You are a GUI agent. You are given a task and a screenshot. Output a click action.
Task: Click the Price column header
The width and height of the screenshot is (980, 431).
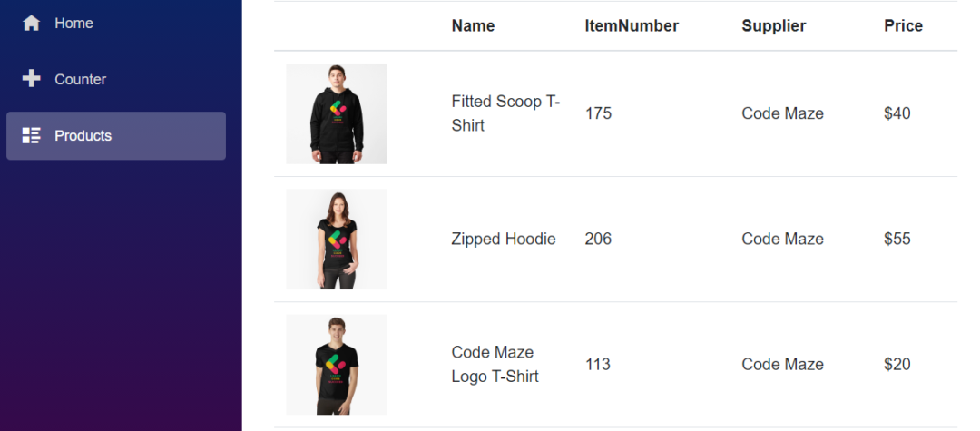[903, 26]
